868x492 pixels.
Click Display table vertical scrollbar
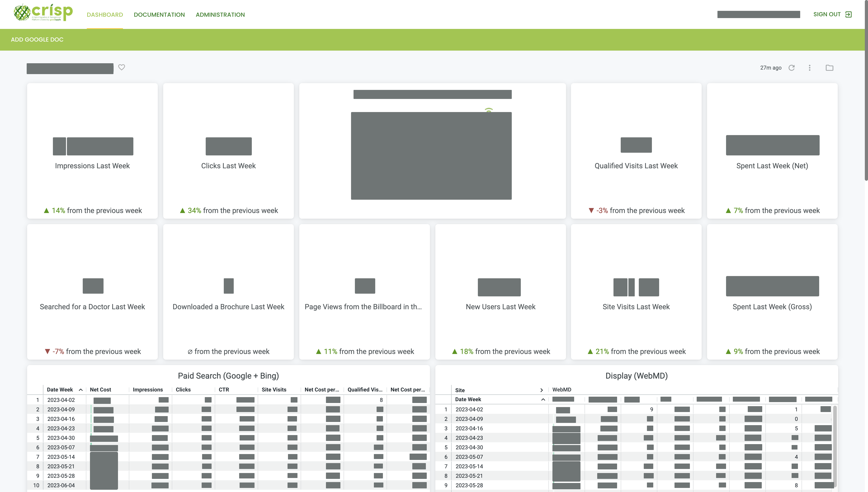tap(835, 446)
